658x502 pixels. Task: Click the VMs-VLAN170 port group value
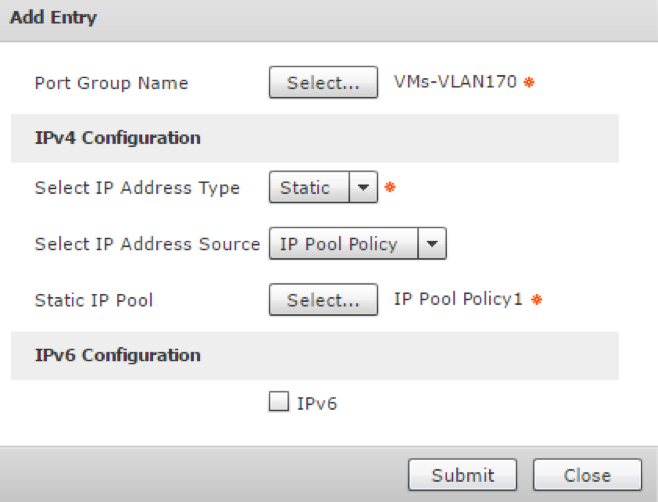(x=456, y=83)
